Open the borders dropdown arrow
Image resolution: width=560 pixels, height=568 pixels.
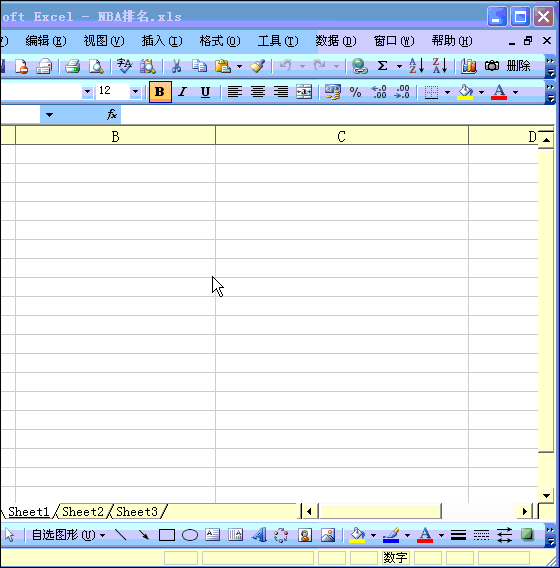pos(447,92)
